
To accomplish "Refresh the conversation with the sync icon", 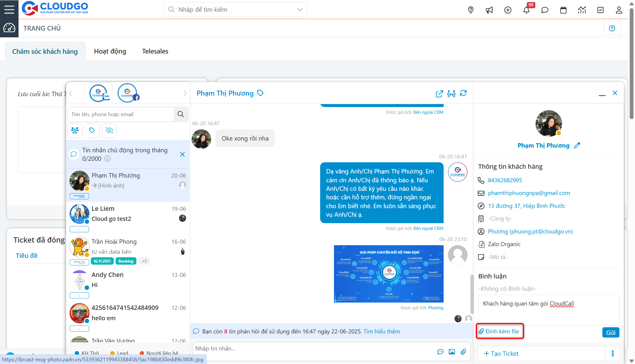I will [x=464, y=93].
